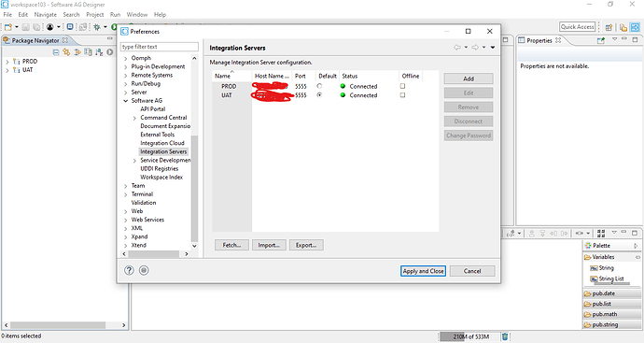Open the Window menu

(x=137, y=14)
